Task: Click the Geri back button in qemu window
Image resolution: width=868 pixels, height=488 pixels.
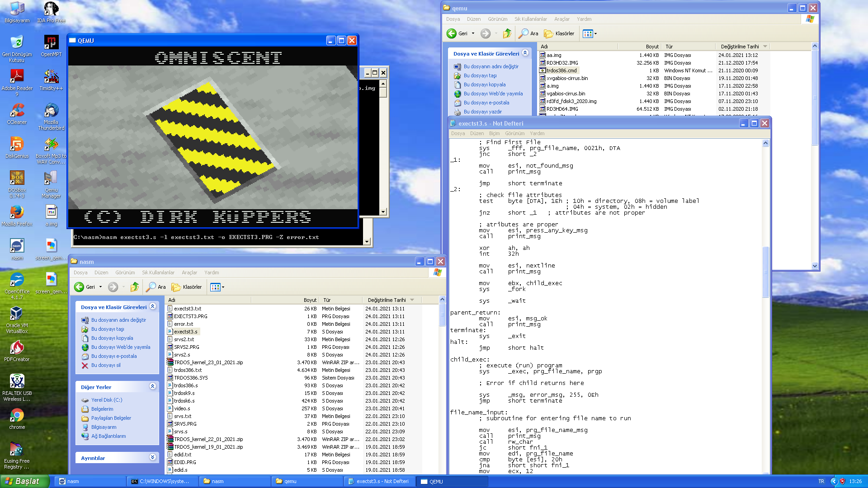Action: (x=457, y=33)
